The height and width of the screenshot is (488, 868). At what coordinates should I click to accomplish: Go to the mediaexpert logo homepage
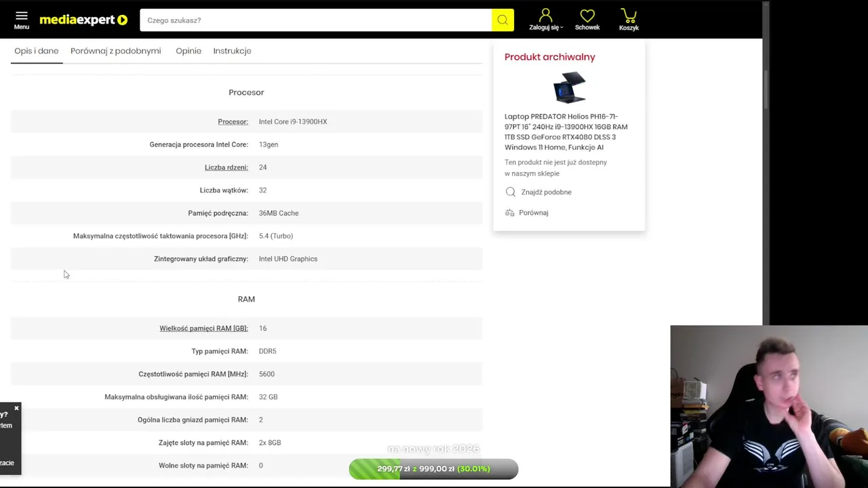[83, 20]
